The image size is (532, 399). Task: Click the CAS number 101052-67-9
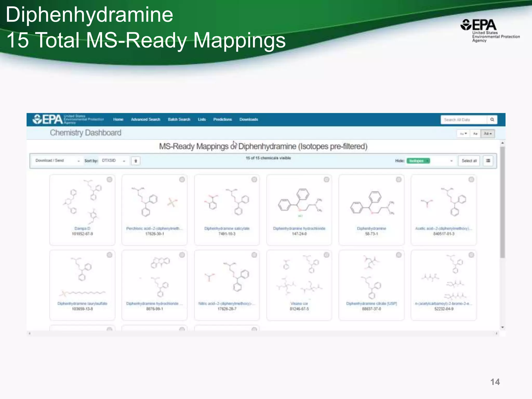(x=82, y=234)
